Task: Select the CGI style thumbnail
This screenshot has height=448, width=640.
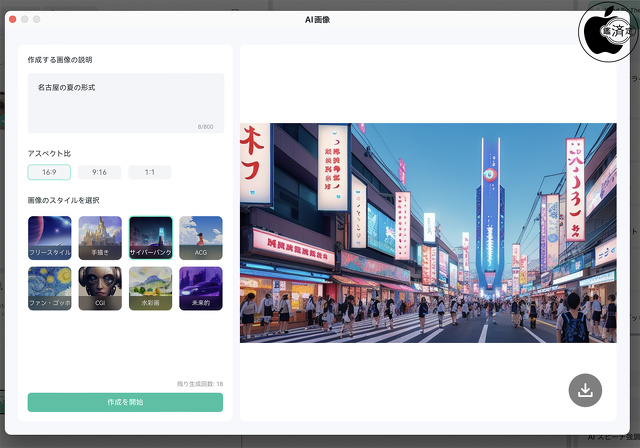Action: [100, 288]
